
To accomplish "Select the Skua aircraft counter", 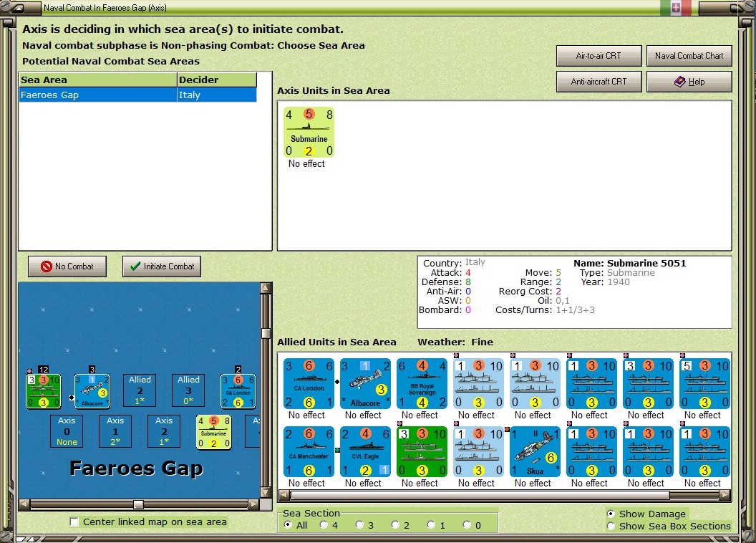I will click(x=535, y=451).
